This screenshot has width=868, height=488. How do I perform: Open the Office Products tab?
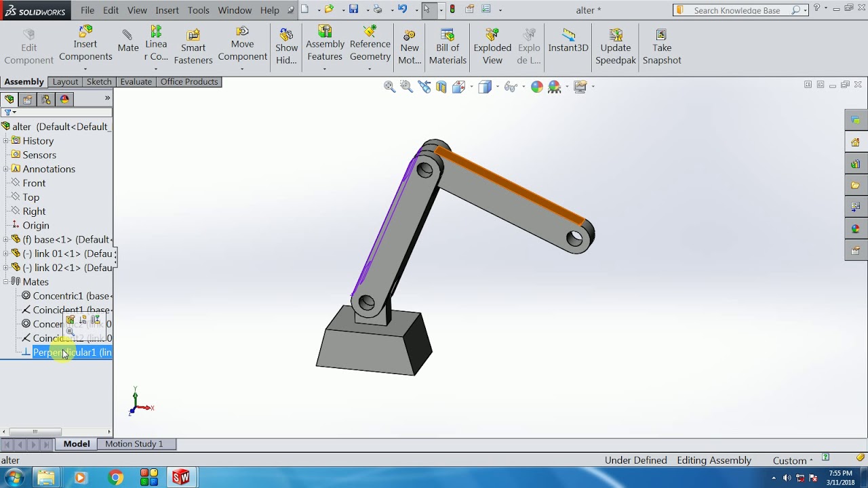(189, 81)
